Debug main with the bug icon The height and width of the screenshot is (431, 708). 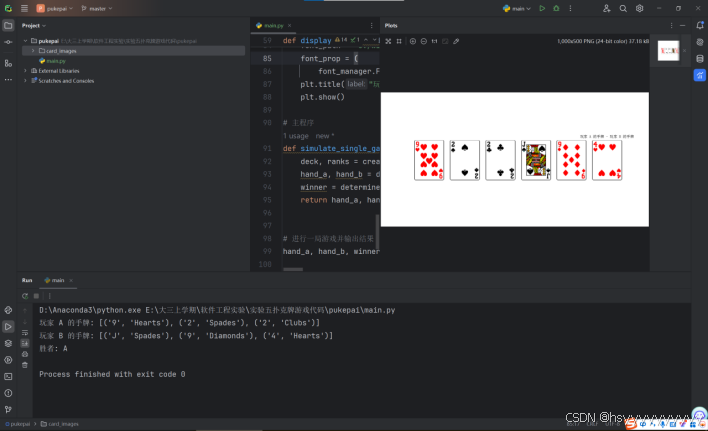click(x=556, y=8)
